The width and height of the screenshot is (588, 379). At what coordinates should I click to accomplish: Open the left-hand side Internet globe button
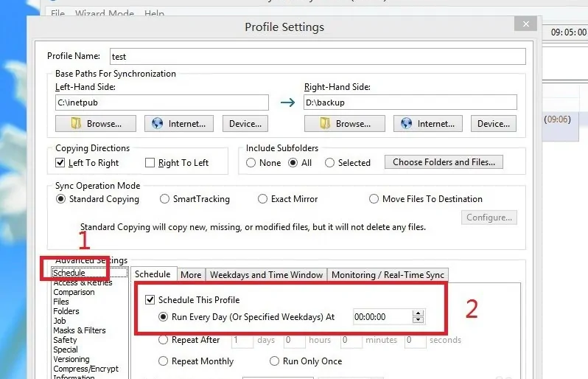(x=179, y=123)
